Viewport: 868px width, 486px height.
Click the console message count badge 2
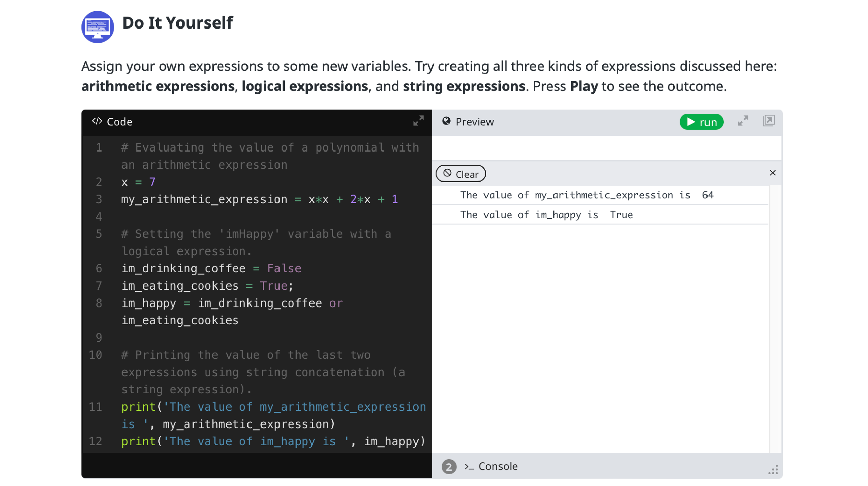click(449, 467)
